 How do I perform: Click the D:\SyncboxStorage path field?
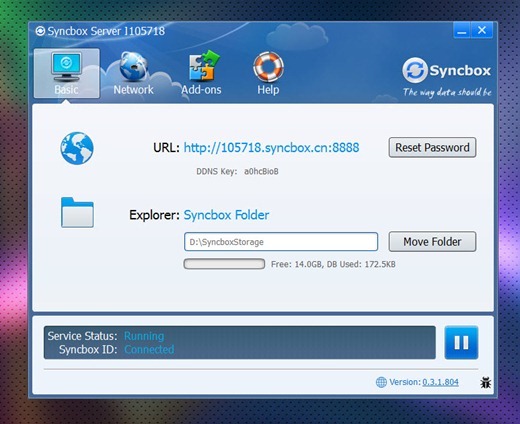pyautogui.click(x=281, y=242)
